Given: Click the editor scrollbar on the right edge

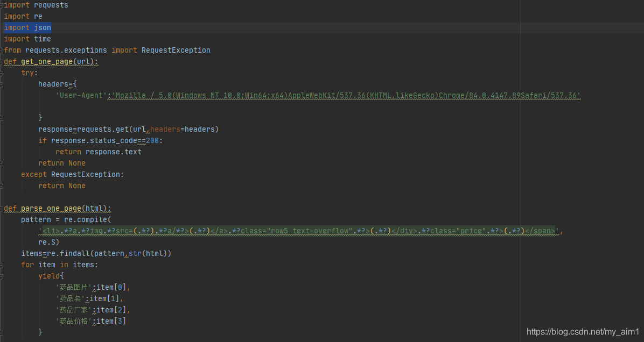Looking at the screenshot, I should tap(641, 161).
